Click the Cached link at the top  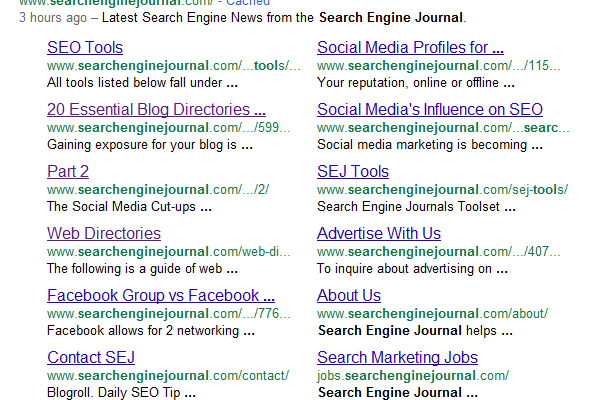tap(248, 3)
